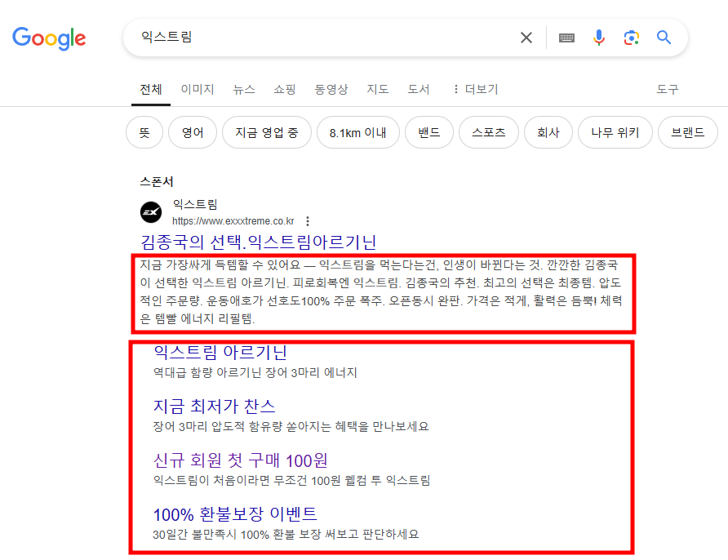728x560 pixels.
Task: Click the 스폰서 label
Action: tap(157, 181)
